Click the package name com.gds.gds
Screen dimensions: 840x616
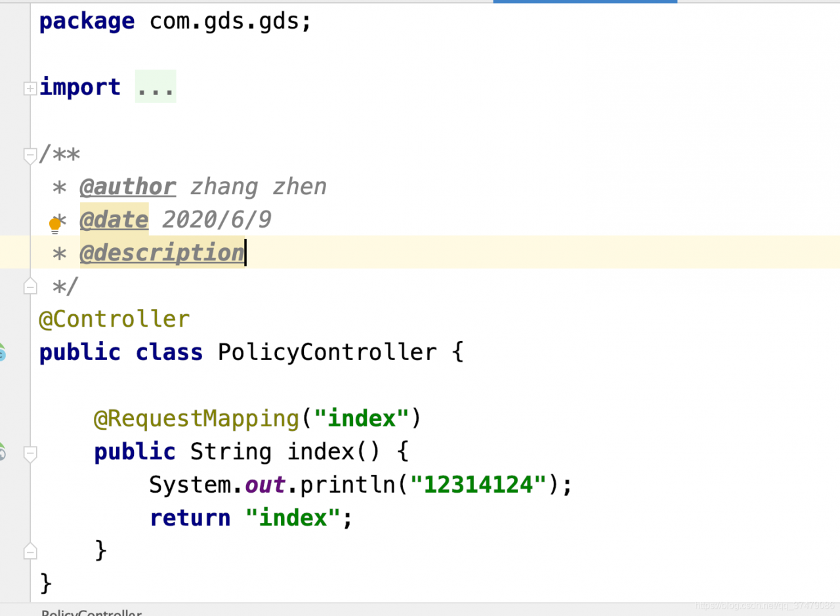(x=224, y=22)
